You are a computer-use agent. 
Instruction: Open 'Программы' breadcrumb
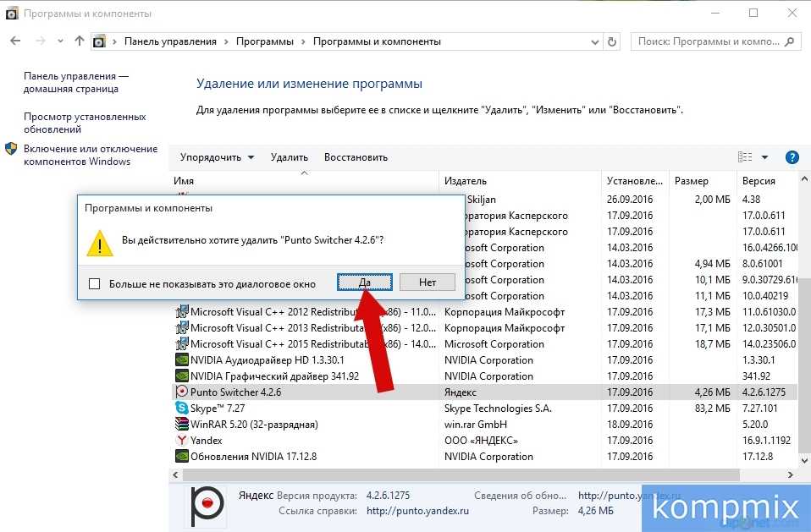point(265,41)
